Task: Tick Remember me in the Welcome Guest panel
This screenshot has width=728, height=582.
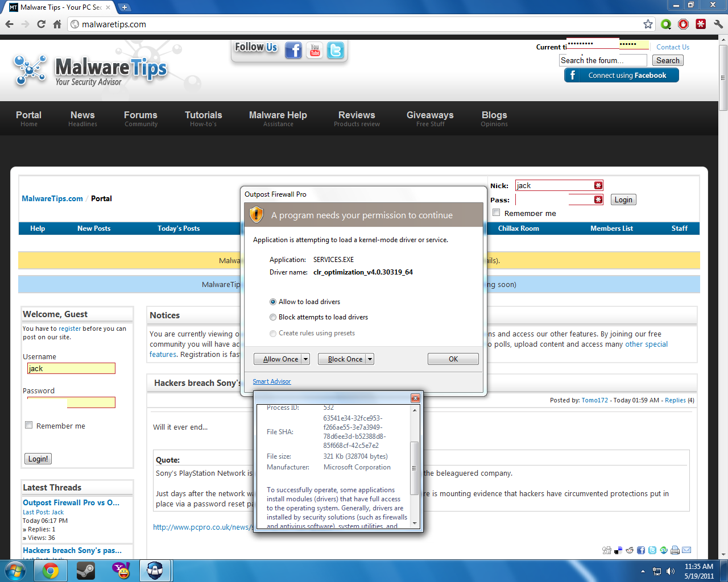Action: pyautogui.click(x=29, y=425)
